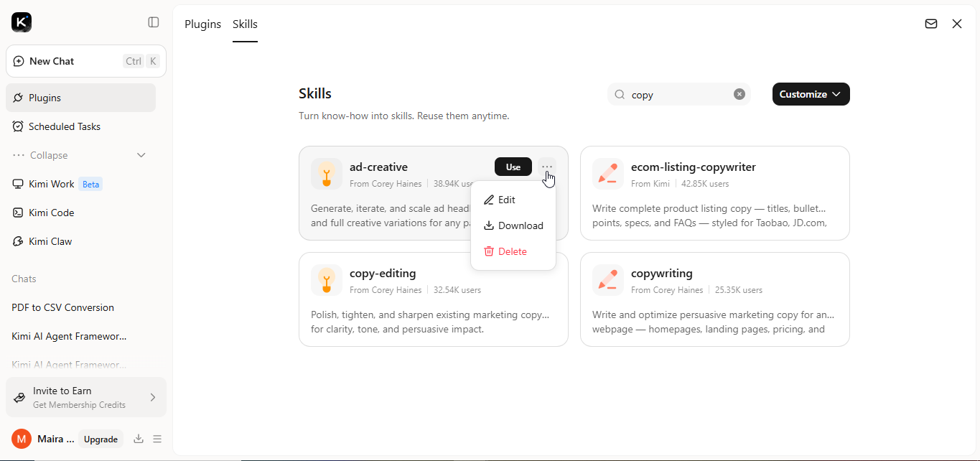Click the copywriting description text
Viewport: 980px width, 461px height.
[x=714, y=322]
